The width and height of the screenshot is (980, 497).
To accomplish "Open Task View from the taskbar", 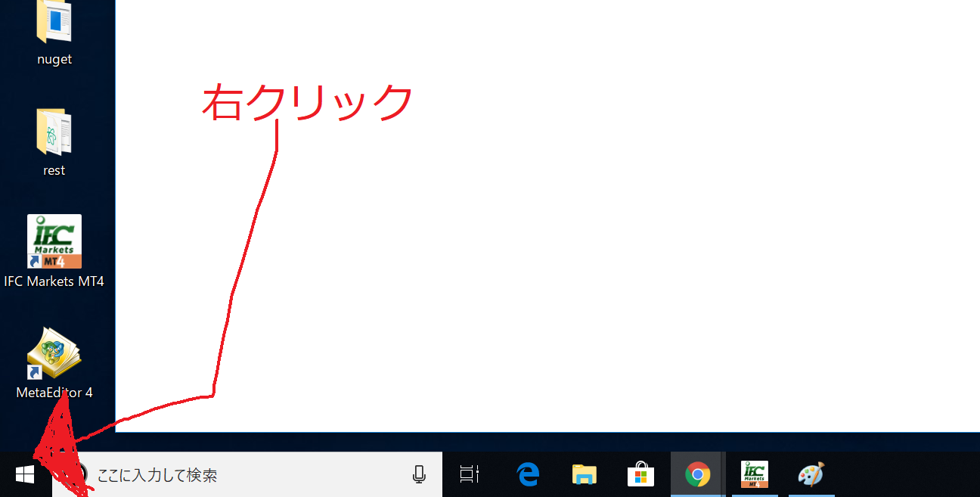I will pos(469,474).
